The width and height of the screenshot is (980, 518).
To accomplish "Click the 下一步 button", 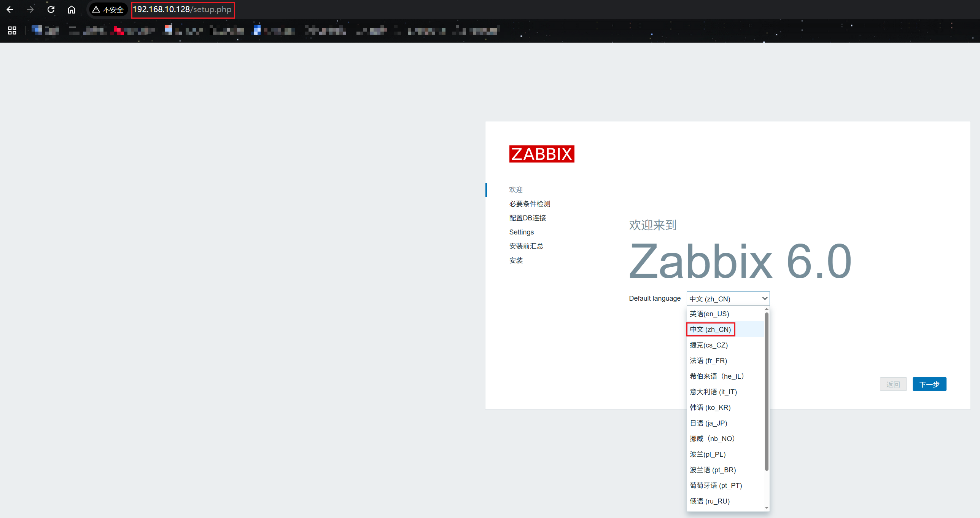I will (x=929, y=384).
